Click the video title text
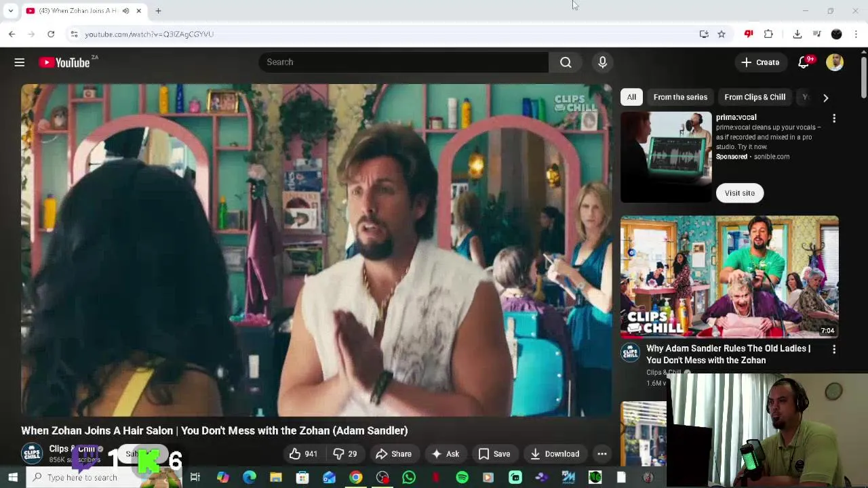 (x=214, y=430)
